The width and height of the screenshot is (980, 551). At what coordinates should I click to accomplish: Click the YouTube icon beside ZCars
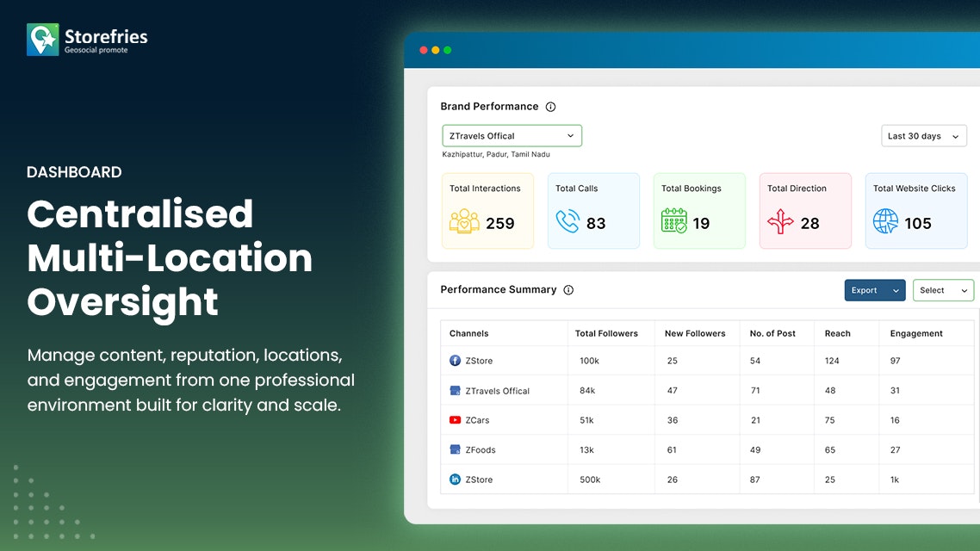tap(455, 420)
